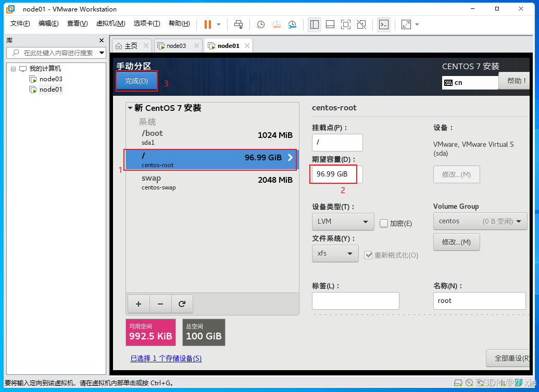Select the / centos-root partition row
539x392 pixels.
(211, 160)
